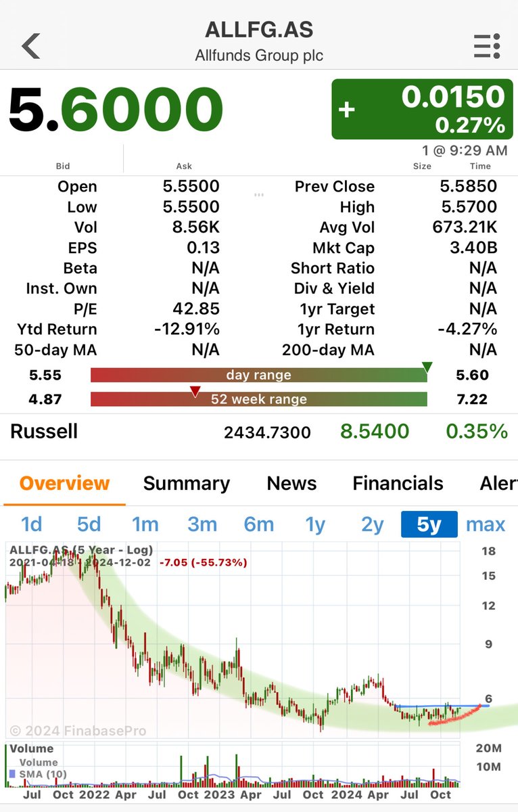Tap the Open value 5.5500
518x812 pixels.
click(191, 187)
